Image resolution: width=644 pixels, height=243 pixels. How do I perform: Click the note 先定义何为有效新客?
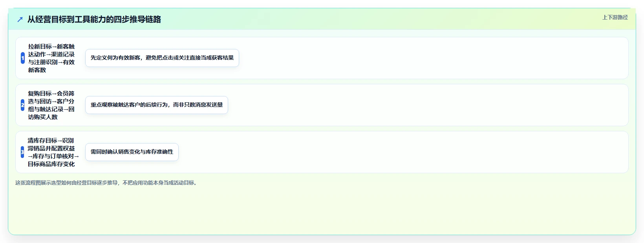tap(162, 58)
